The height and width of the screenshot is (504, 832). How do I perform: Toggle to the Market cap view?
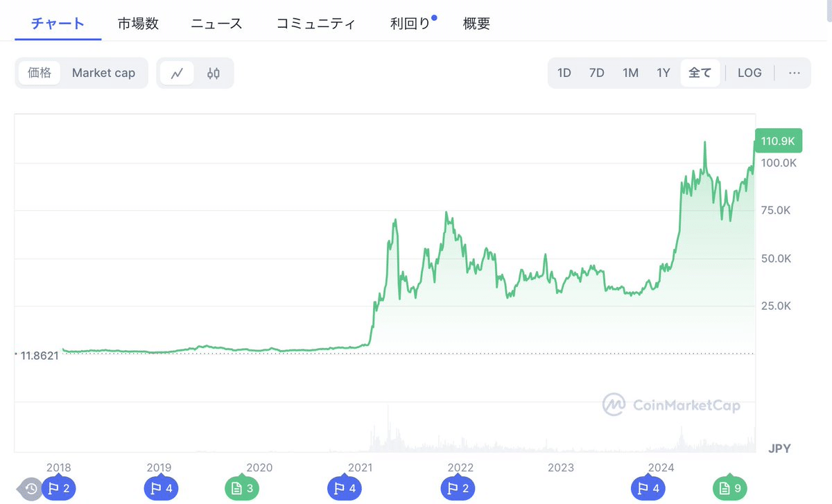coord(103,72)
